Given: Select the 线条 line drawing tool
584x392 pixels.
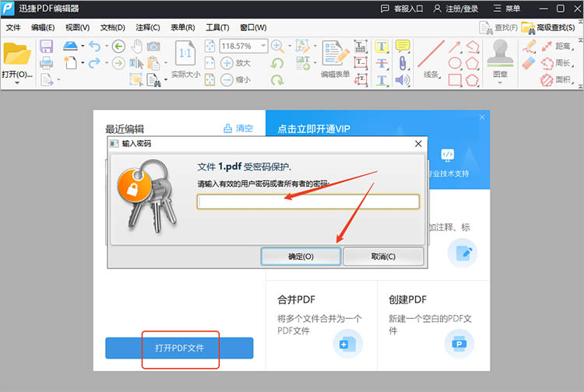Looking at the screenshot, I should pyautogui.click(x=431, y=59).
